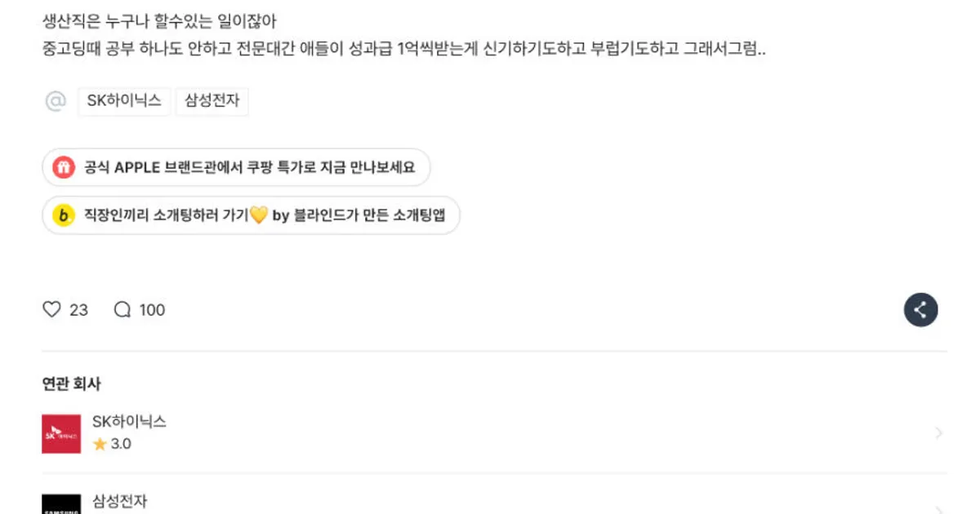Click the 연관 회사 section heading

[x=71, y=384]
